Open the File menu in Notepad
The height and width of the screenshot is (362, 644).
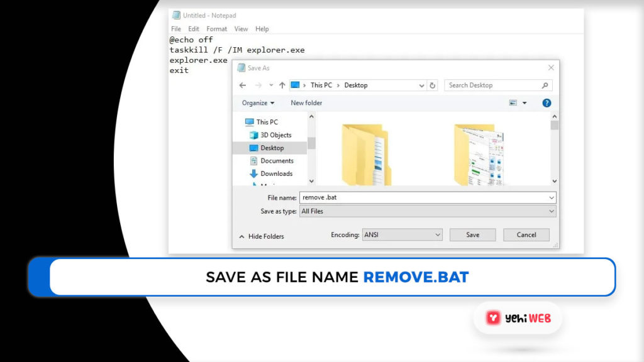[176, 29]
